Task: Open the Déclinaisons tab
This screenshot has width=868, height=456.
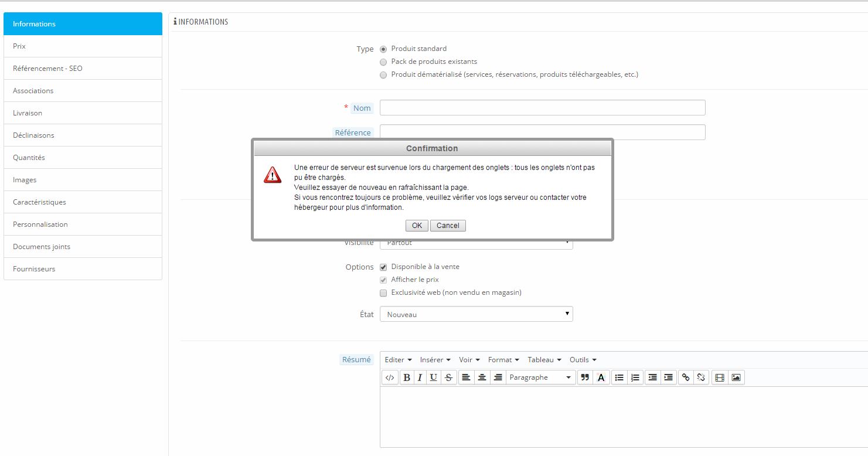Action: tap(83, 135)
